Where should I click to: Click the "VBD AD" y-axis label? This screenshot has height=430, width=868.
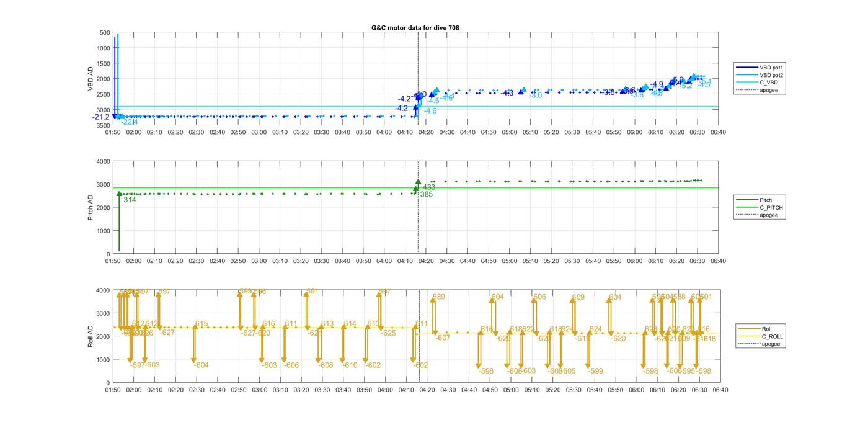tap(90, 79)
